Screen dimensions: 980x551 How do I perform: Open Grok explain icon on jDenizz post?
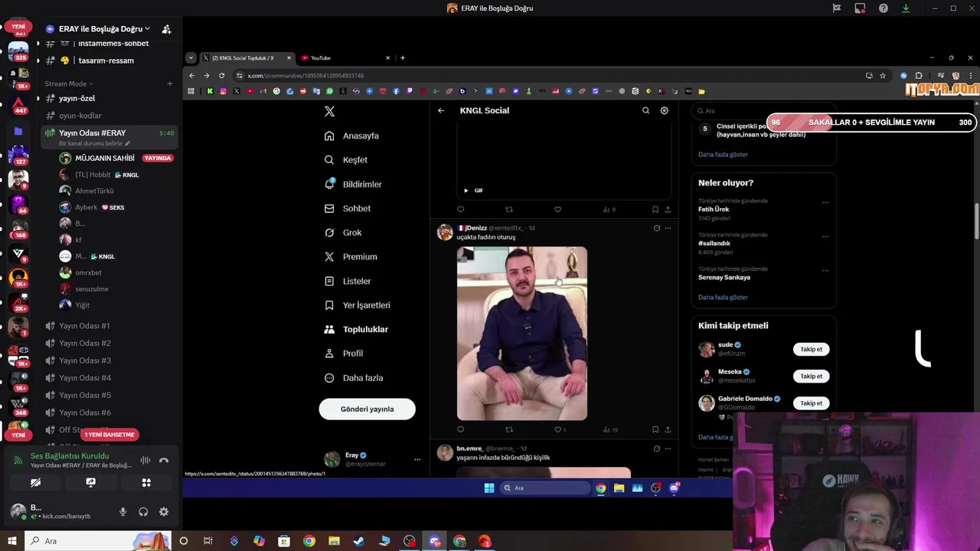(656, 228)
